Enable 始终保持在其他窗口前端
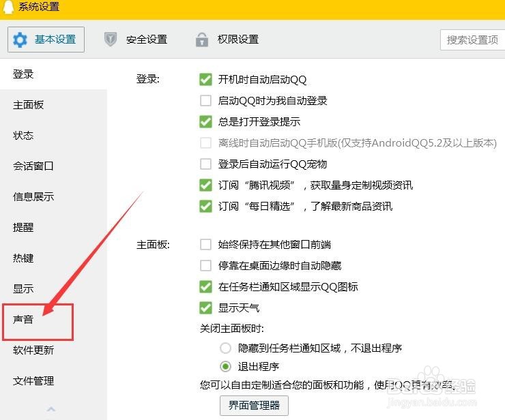Screen dimensions: 505x420 tap(206, 245)
